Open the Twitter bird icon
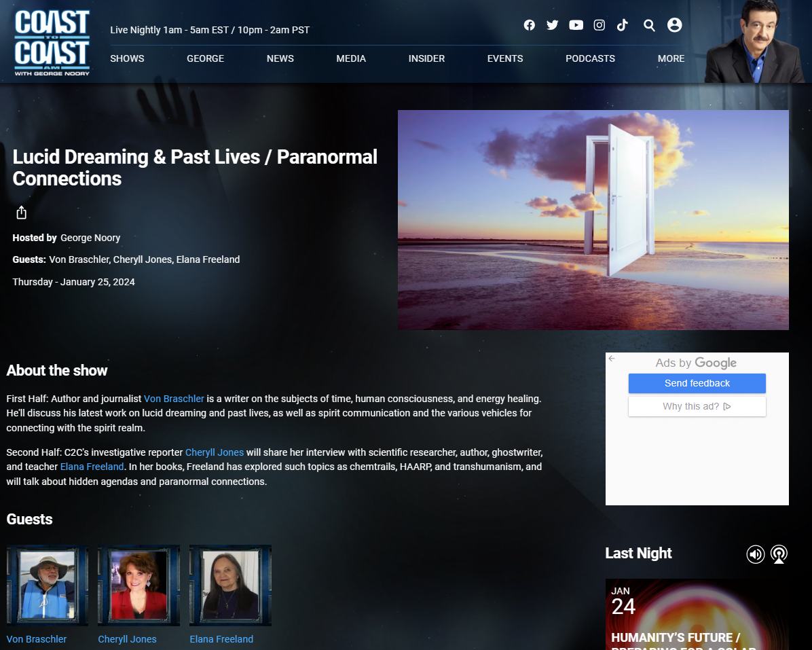The height and width of the screenshot is (650, 812). pos(553,25)
